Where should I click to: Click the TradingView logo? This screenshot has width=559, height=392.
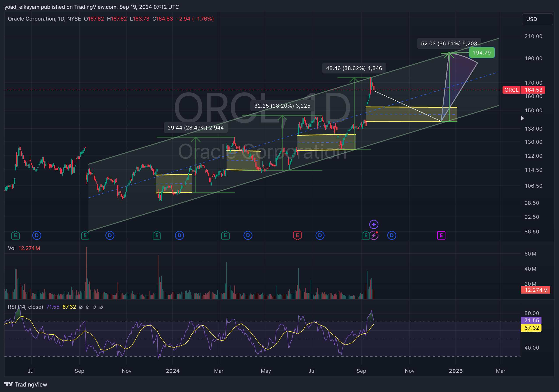coord(26,385)
